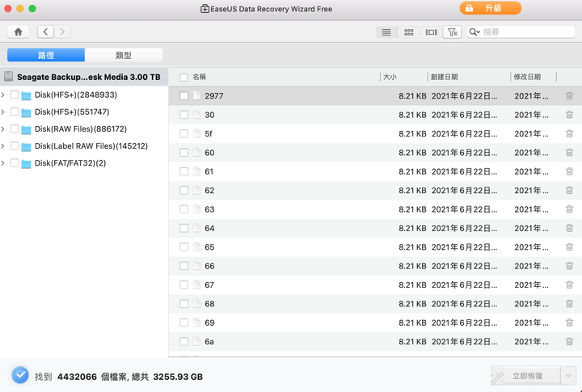Click the trash icon for file 2977
This screenshot has width=582, height=392.
(569, 95)
